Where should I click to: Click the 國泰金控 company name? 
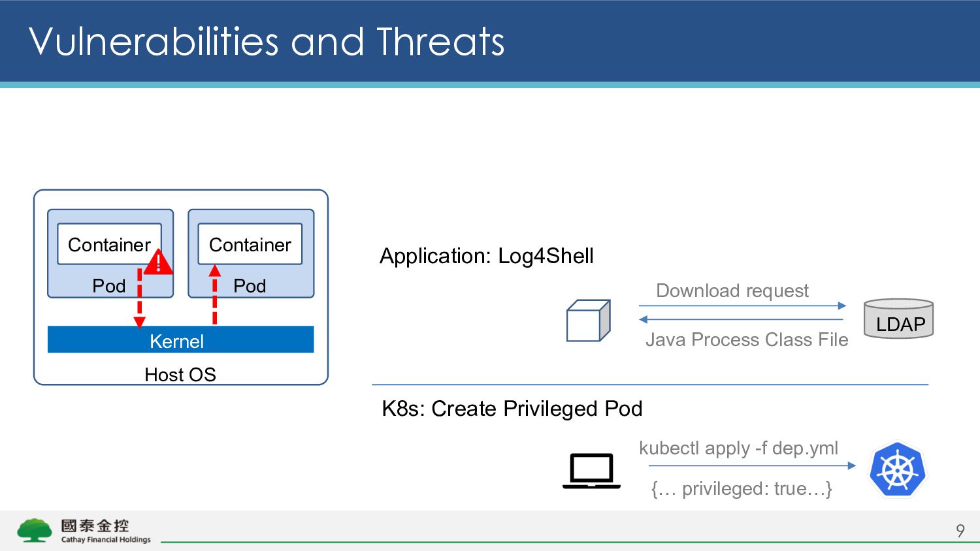point(95,526)
